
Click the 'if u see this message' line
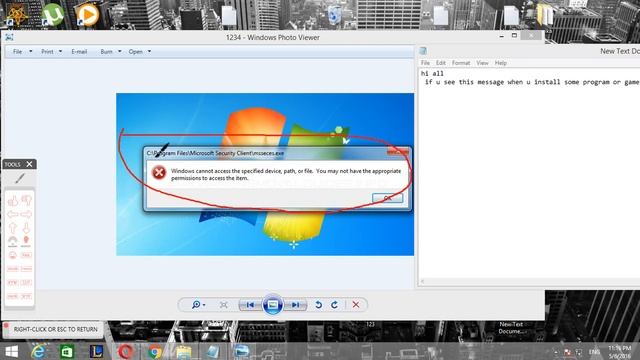point(532,82)
